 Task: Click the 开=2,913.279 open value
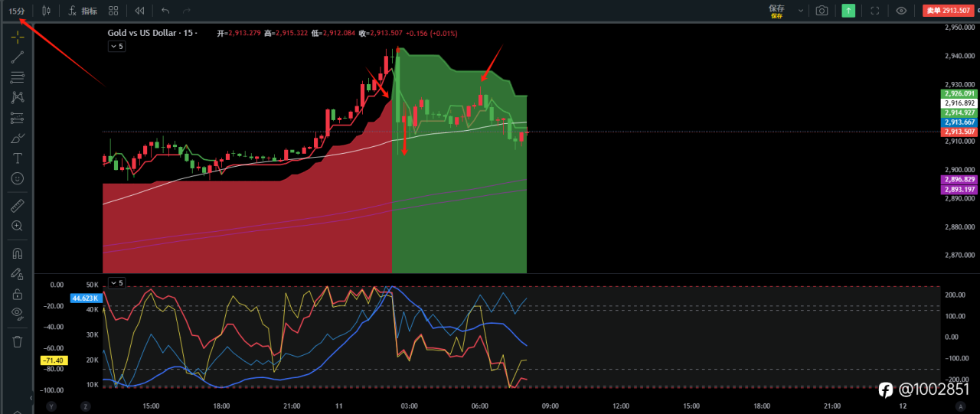pyautogui.click(x=238, y=33)
